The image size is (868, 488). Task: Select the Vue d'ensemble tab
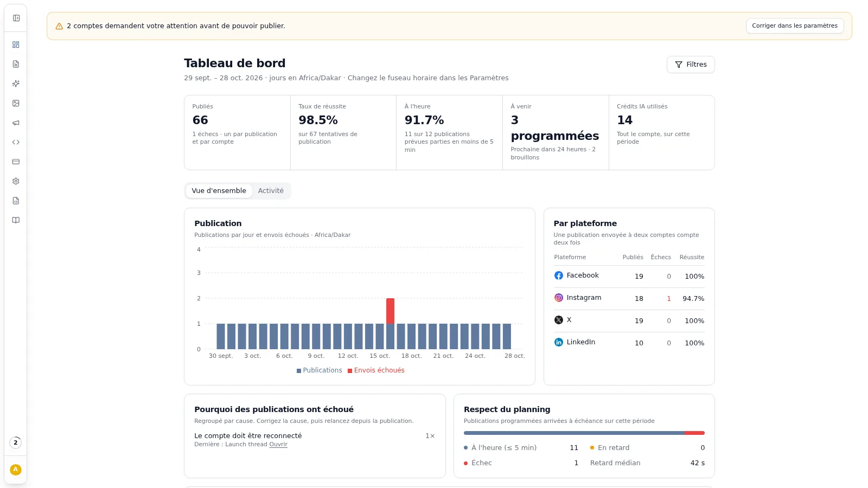tap(219, 191)
